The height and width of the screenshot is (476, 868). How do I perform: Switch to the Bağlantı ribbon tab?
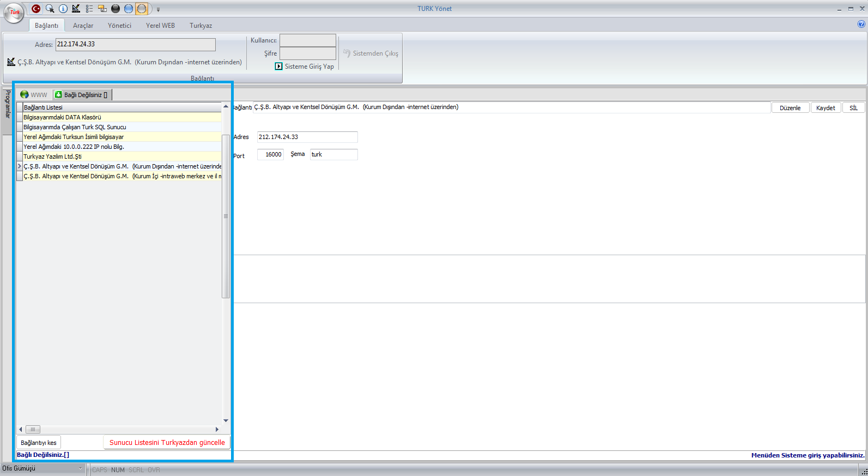(x=46, y=25)
